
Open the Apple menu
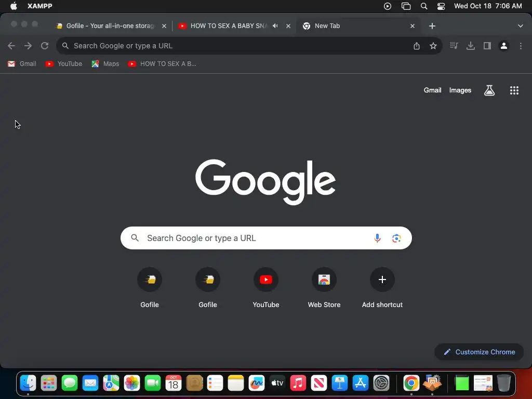(x=14, y=6)
